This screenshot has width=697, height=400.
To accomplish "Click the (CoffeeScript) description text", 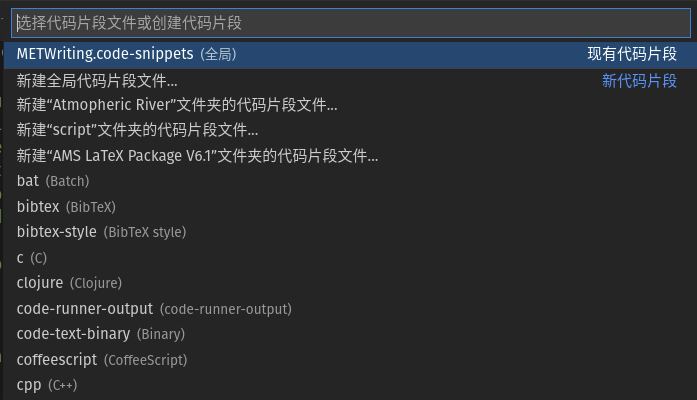I will [145, 360].
